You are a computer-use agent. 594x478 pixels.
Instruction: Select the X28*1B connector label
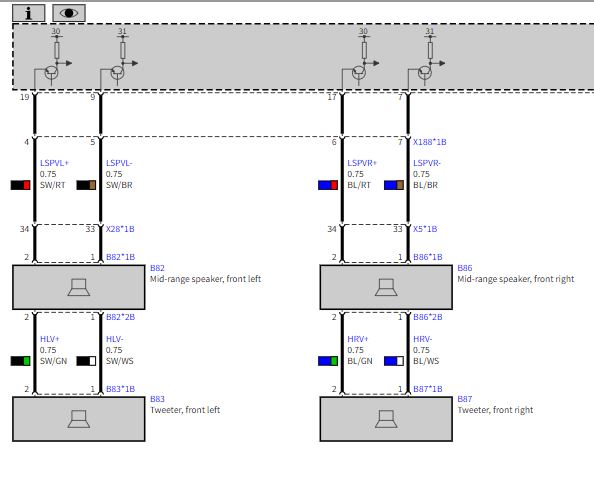[120, 229]
